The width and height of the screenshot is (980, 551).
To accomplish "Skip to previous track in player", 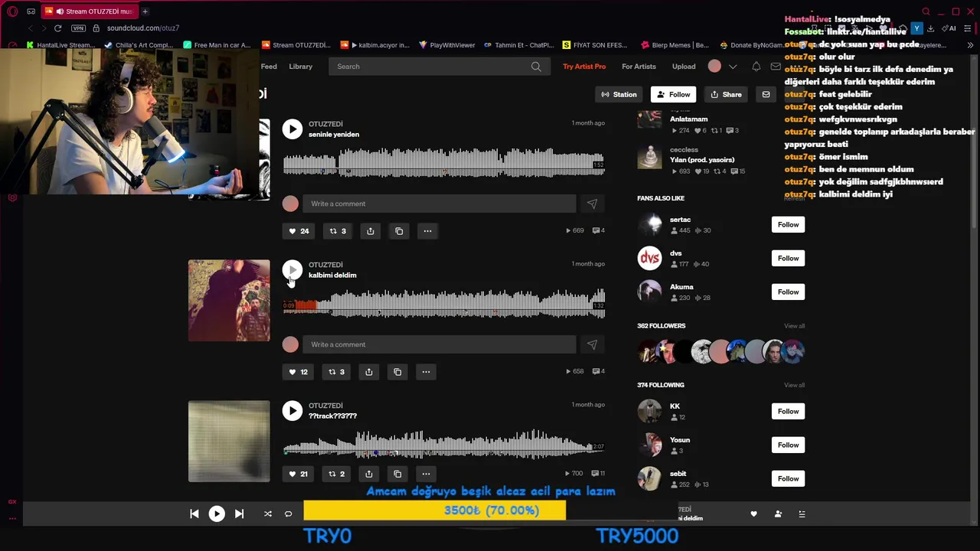I will click(194, 514).
